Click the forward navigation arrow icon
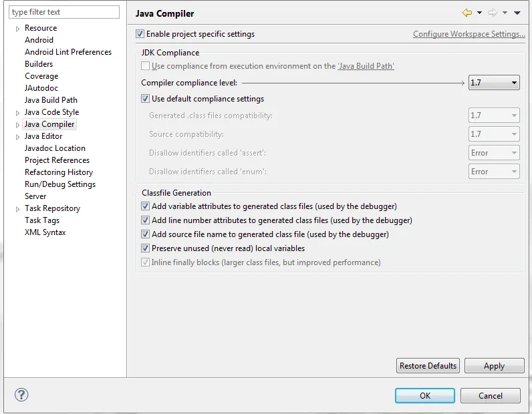The image size is (532, 414). click(x=493, y=13)
